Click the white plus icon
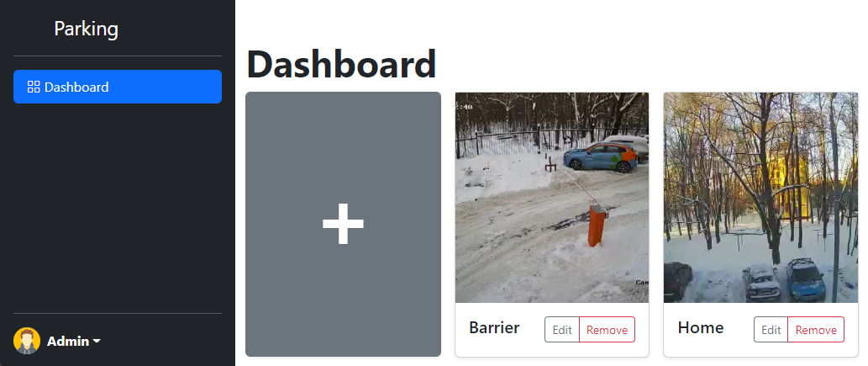The height and width of the screenshot is (366, 868). (x=343, y=224)
